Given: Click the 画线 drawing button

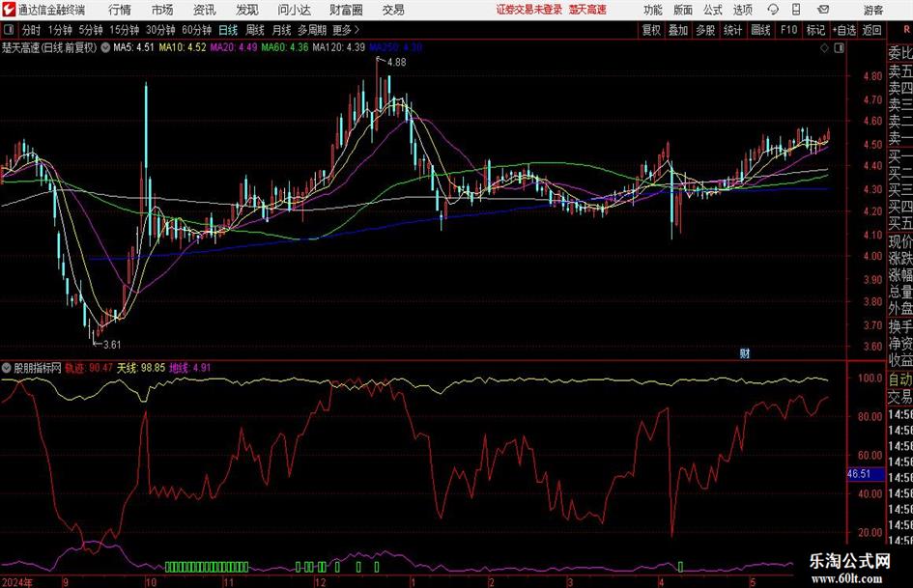Looking at the screenshot, I should [x=760, y=30].
